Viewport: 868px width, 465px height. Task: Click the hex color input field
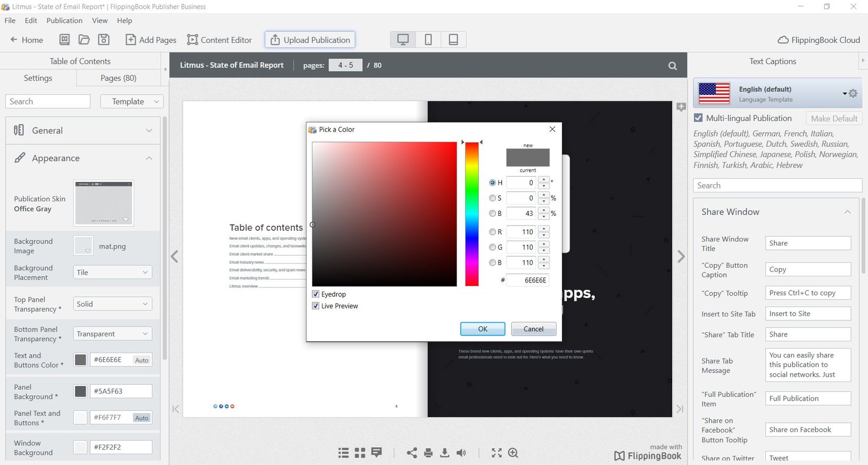(527, 280)
